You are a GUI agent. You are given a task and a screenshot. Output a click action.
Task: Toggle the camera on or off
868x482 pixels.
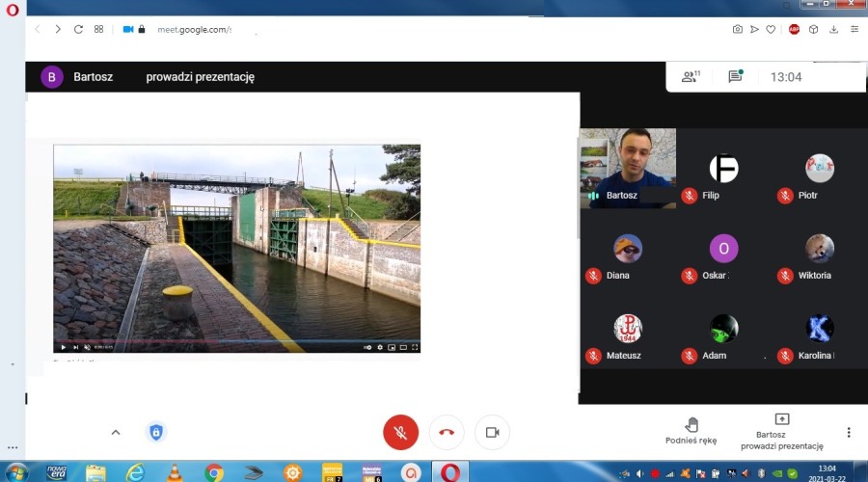(492, 432)
